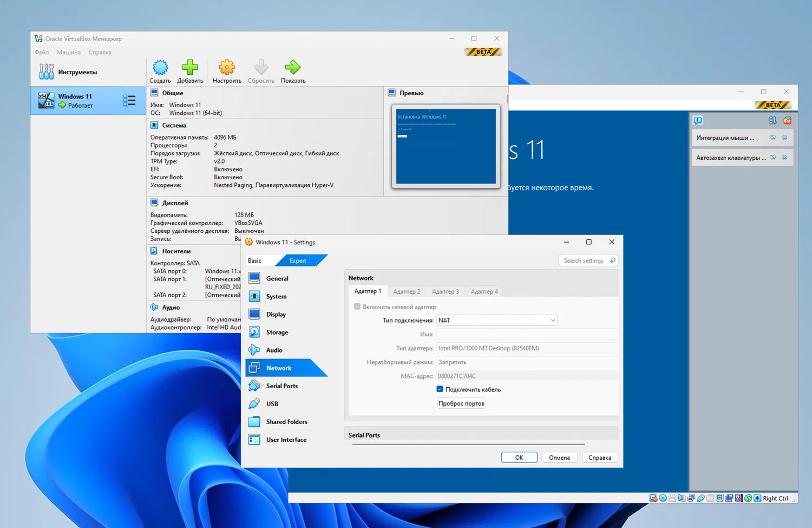Click the optical disc icon in VM status bar
The image size is (812, 528).
coord(663,498)
